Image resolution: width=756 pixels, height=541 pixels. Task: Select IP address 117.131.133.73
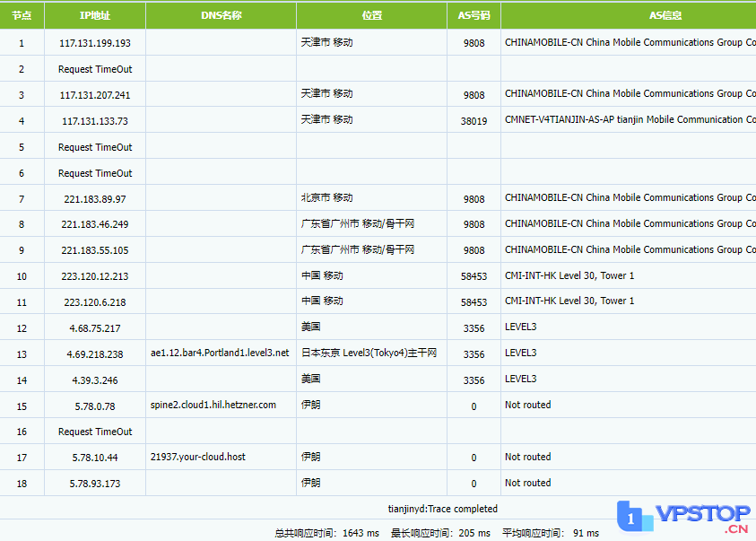tap(95, 121)
